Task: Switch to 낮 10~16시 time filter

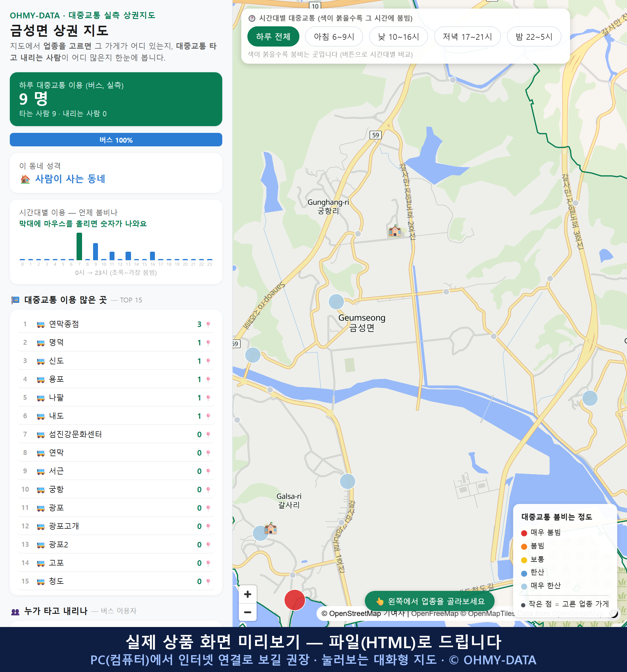Action: point(399,36)
